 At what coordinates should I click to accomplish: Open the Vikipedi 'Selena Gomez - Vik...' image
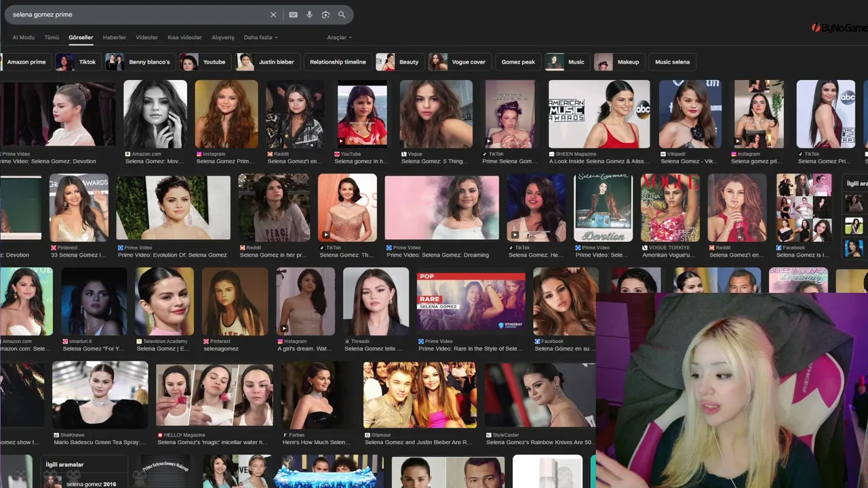[690, 114]
